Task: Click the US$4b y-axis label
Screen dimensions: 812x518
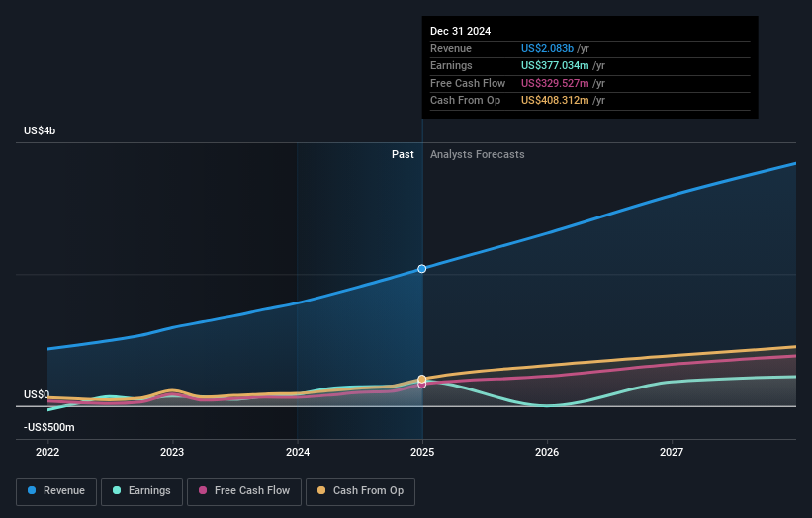Action: [x=40, y=130]
